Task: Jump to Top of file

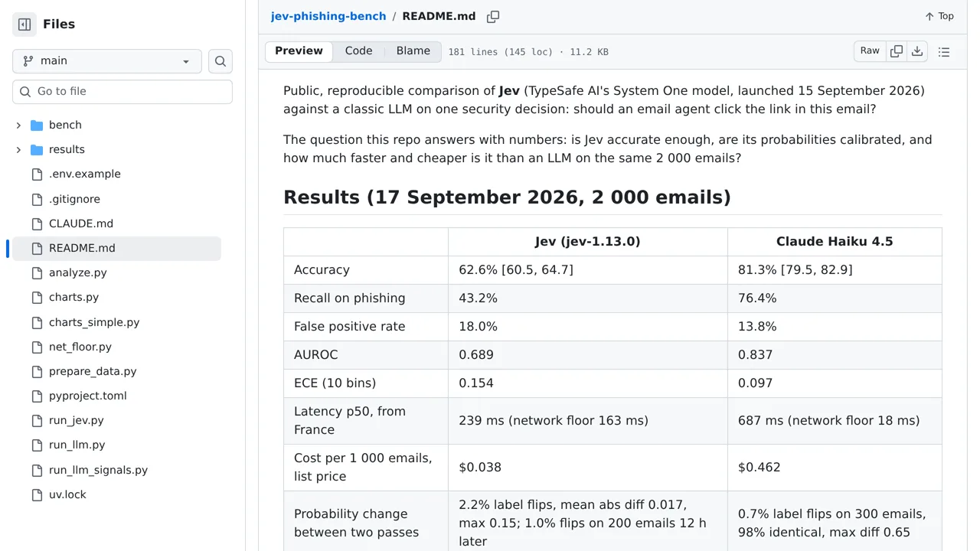Action: pyautogui.click(x=939, y=16)
